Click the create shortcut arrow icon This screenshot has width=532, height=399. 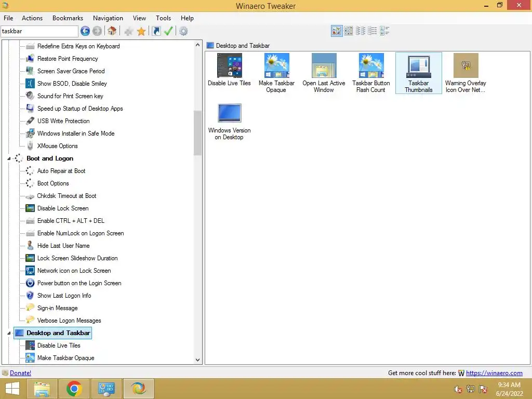tap(156, 31)
